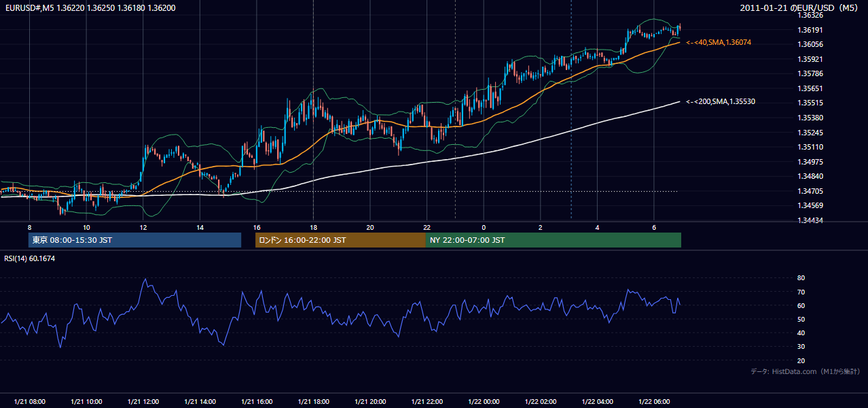This screenshot has height=408, width=868.
Task: Select the Tokyo 08:00-15:30 JST session bar
Action: coord(134,240)
